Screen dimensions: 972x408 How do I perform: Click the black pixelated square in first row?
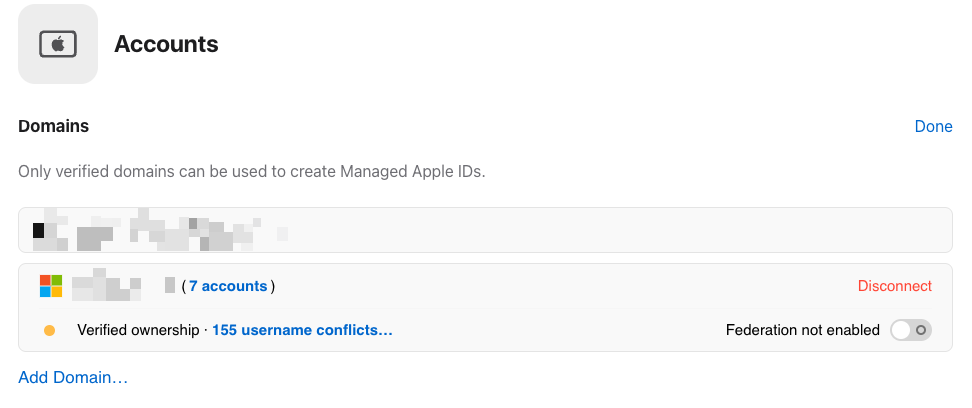[38, 230]
